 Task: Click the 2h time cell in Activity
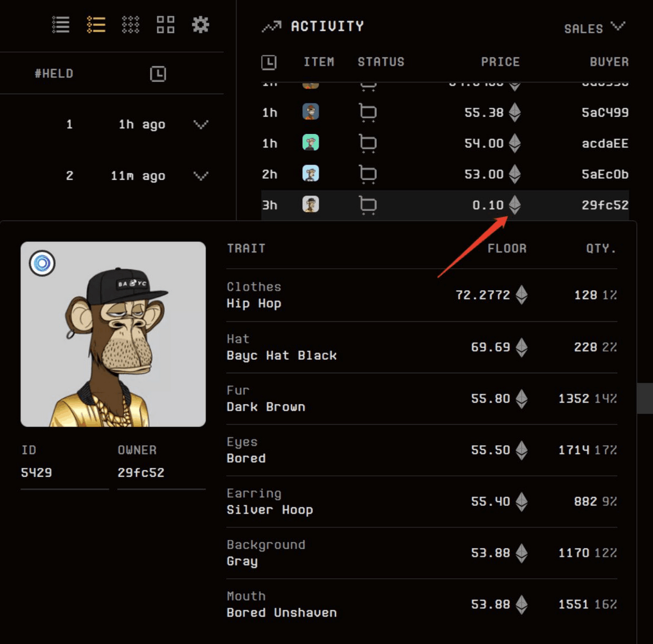tap(270, 175)
